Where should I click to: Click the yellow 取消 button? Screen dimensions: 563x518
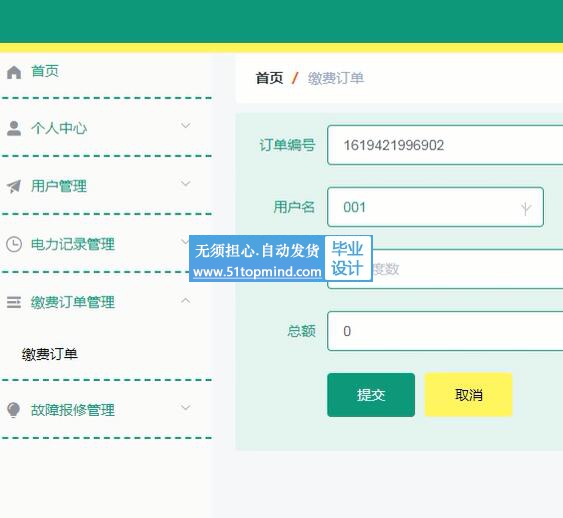point(468,395)
